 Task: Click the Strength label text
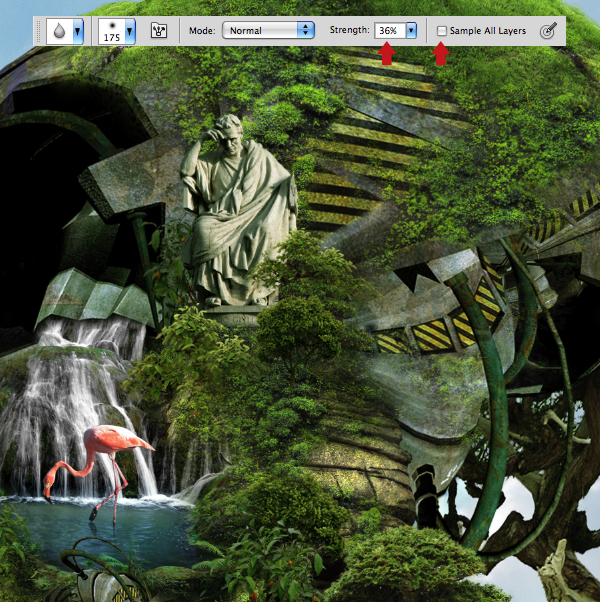(x=349, y=30)
